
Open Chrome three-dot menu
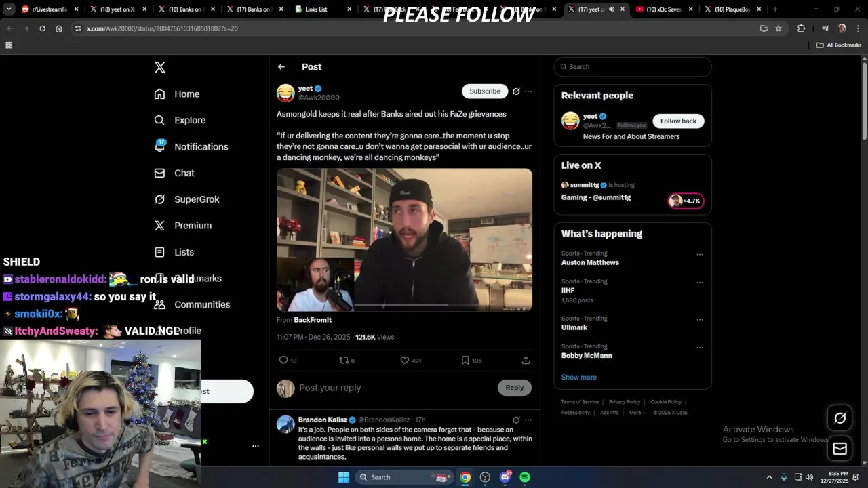tap(858, 28)
